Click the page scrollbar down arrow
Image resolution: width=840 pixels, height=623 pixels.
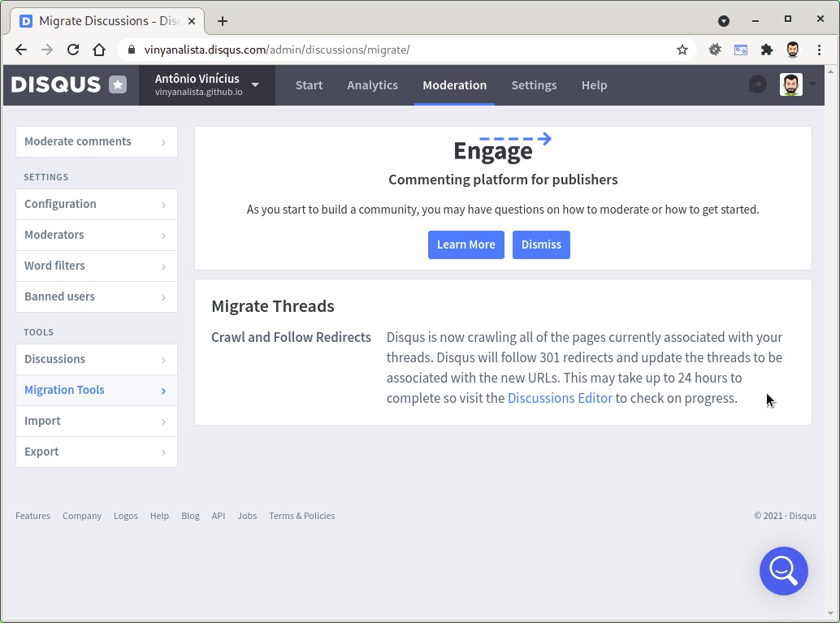831,614
